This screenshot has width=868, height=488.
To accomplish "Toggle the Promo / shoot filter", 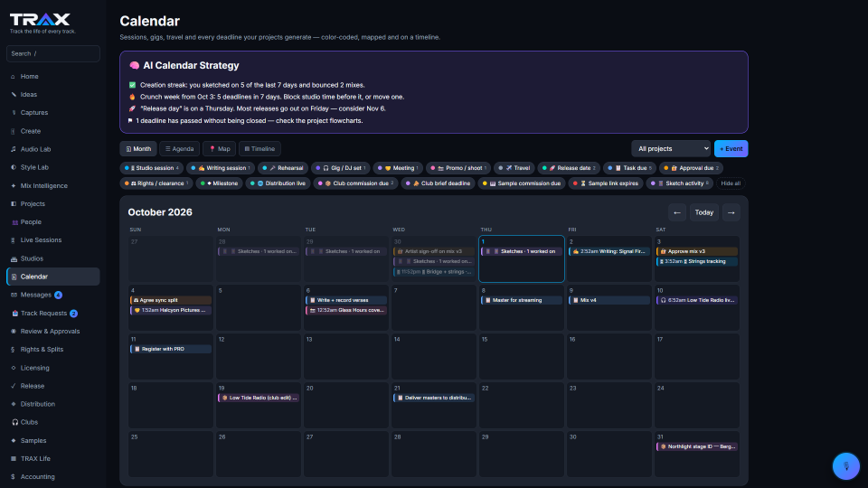I will pyautogui.click(x=458, y=168).
